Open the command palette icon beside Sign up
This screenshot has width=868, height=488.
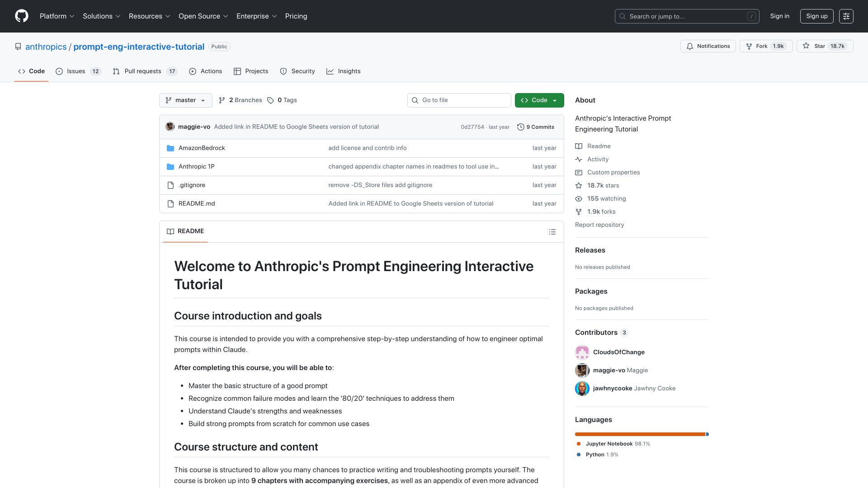click(x=846, y=16)
